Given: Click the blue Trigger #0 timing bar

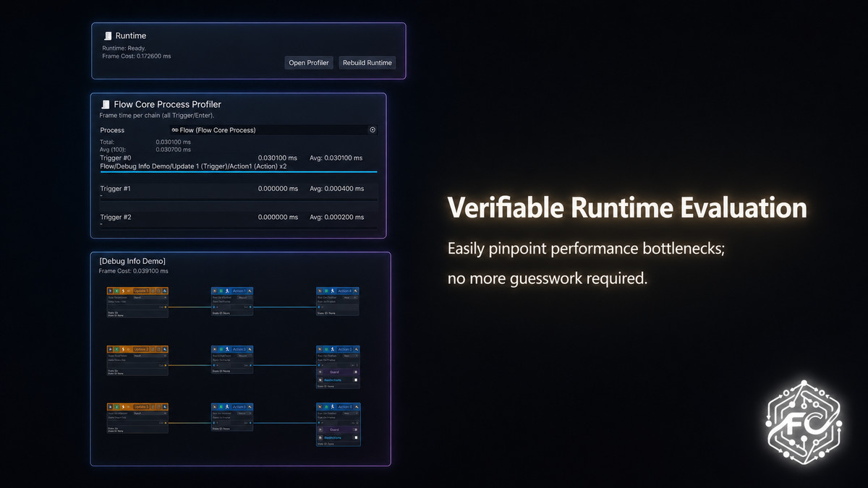Looking at the screenshot, I should coord(239,172).
